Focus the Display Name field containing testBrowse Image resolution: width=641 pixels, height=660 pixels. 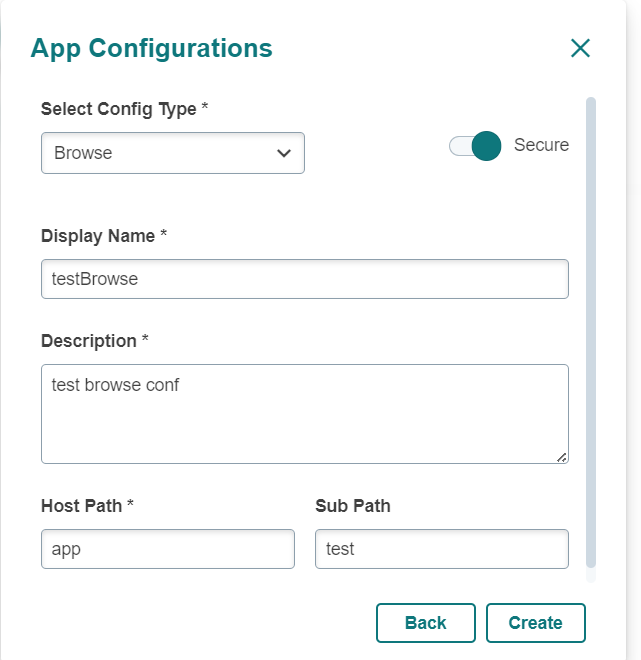coord(304,279)
